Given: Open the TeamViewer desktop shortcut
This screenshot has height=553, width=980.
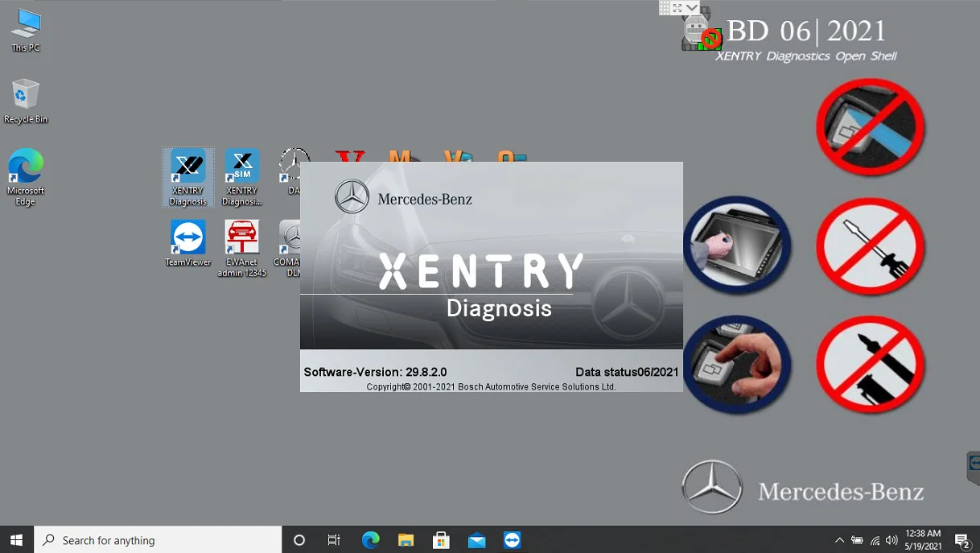Looking at the screenshot, I should pos(188,244).
